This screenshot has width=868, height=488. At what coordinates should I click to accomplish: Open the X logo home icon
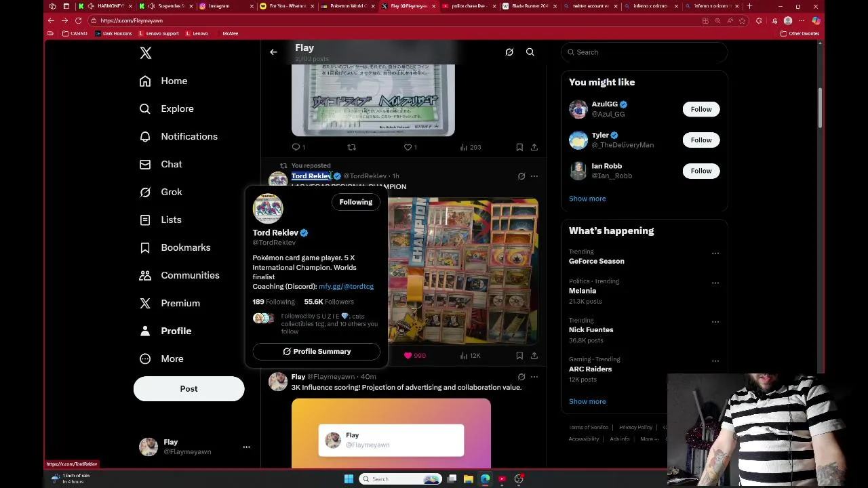pyautogui.click(x=146, y=53)
